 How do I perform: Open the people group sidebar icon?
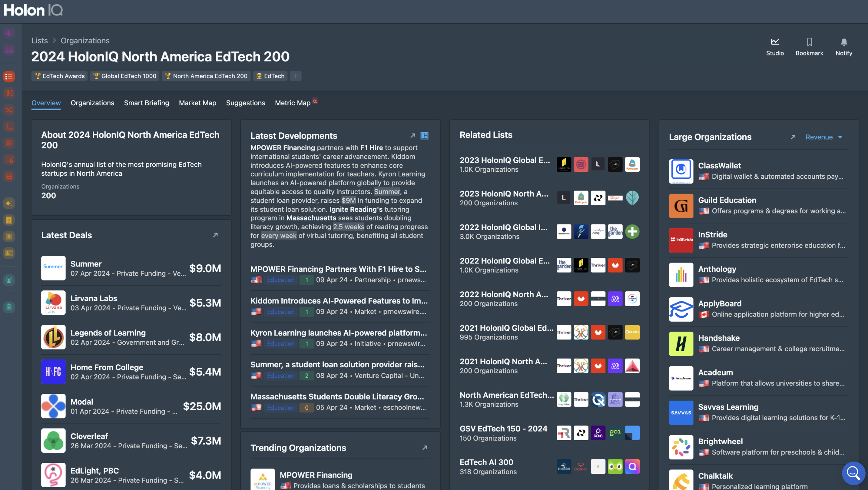9,280
